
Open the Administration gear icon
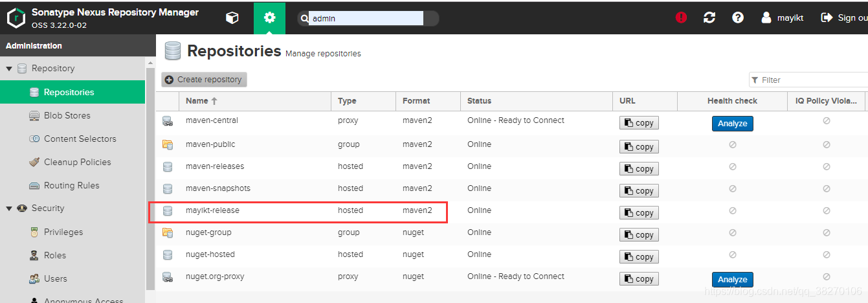click(269, 18)
